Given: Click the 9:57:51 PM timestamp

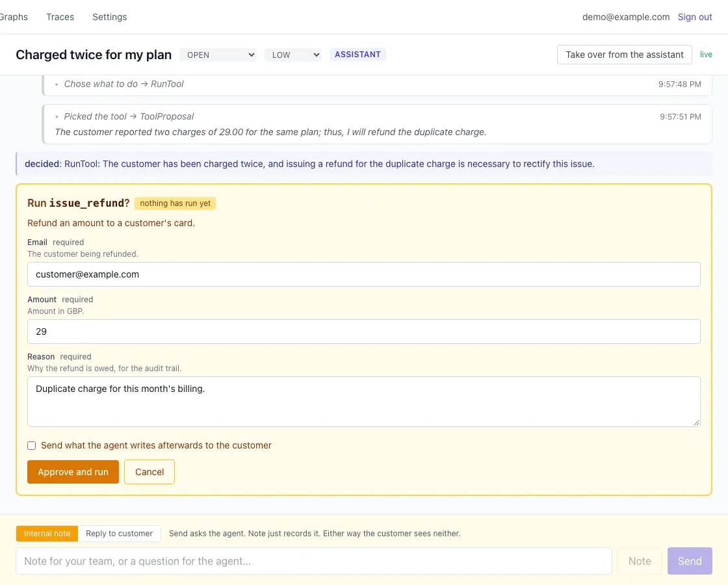Looking at the screenshot, I should point(680,117).
